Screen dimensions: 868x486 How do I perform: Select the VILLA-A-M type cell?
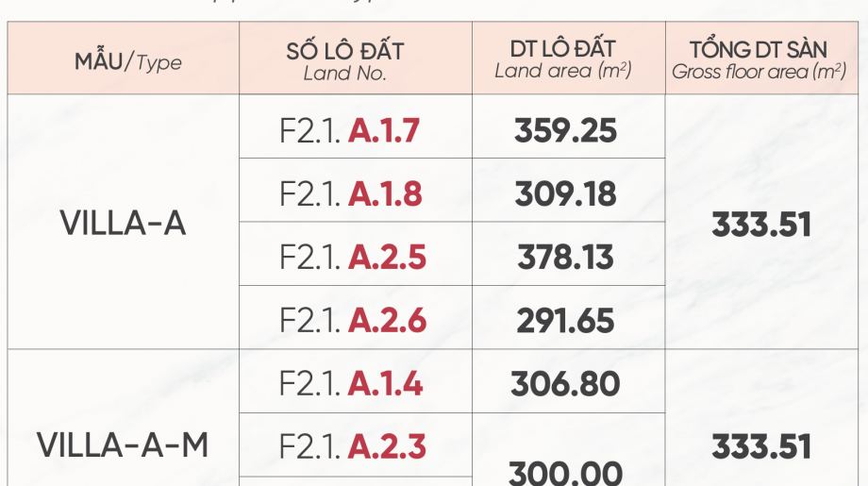tap(123, 418)
